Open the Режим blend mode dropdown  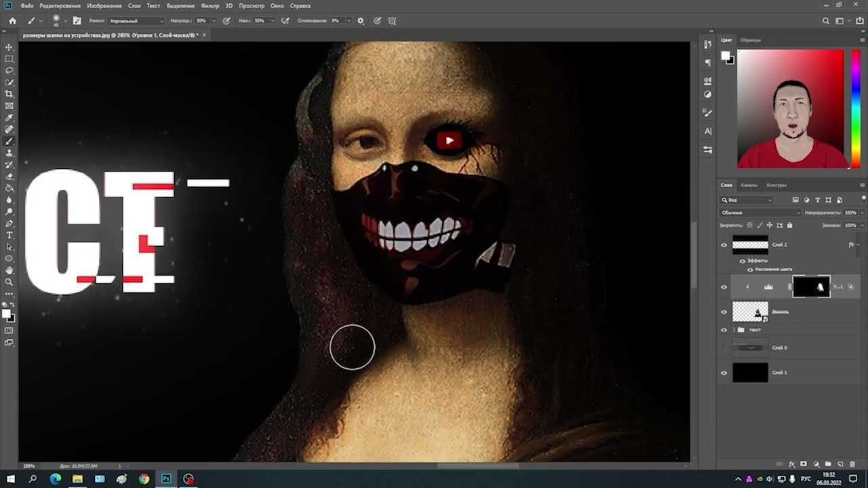click(136, 21)
